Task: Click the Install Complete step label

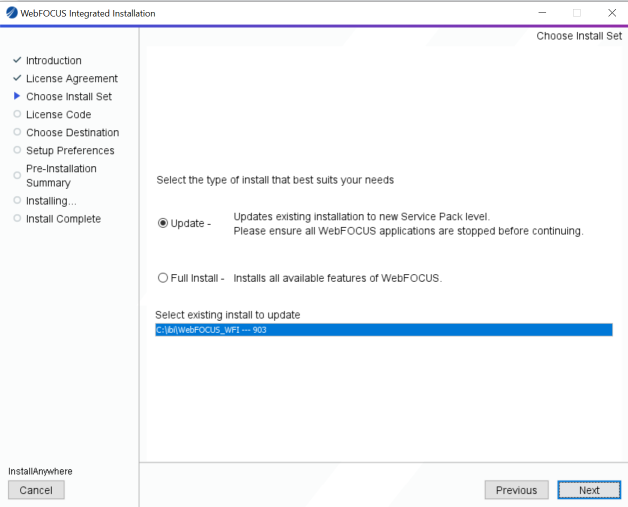Action: click(x=63, y=219)
